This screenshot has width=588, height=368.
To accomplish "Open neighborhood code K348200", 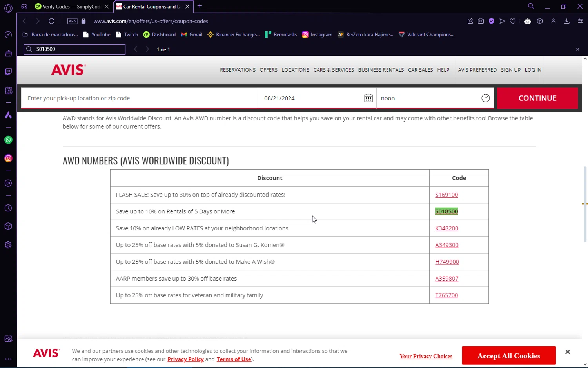I will click(x=446, y=228).
